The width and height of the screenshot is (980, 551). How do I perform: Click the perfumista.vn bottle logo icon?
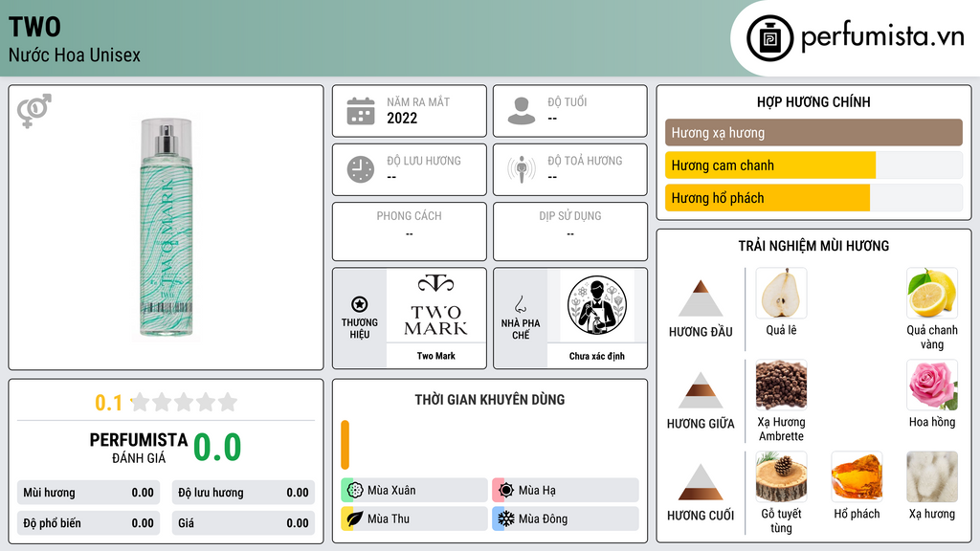click(x=769, y=38)
